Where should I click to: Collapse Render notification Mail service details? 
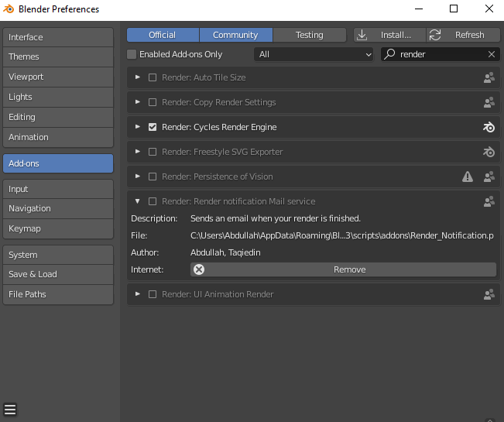coord(138,201)
